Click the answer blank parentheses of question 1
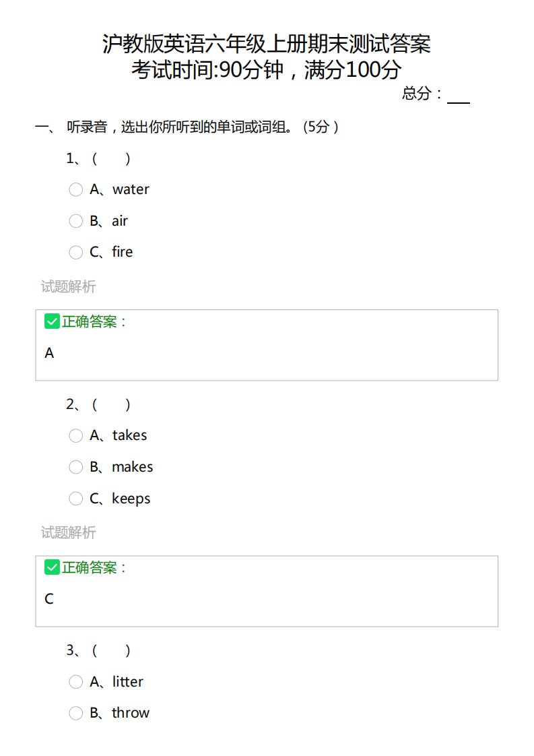The width and height of the screenshot is (534, 756). (x=111, y=158)
